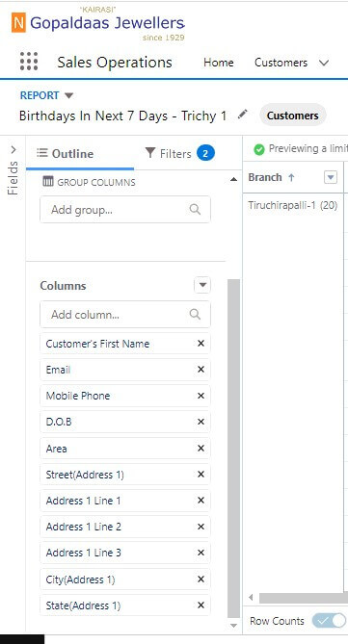
Task: Select the D.O.B column item
Action: tap(125, 422)
